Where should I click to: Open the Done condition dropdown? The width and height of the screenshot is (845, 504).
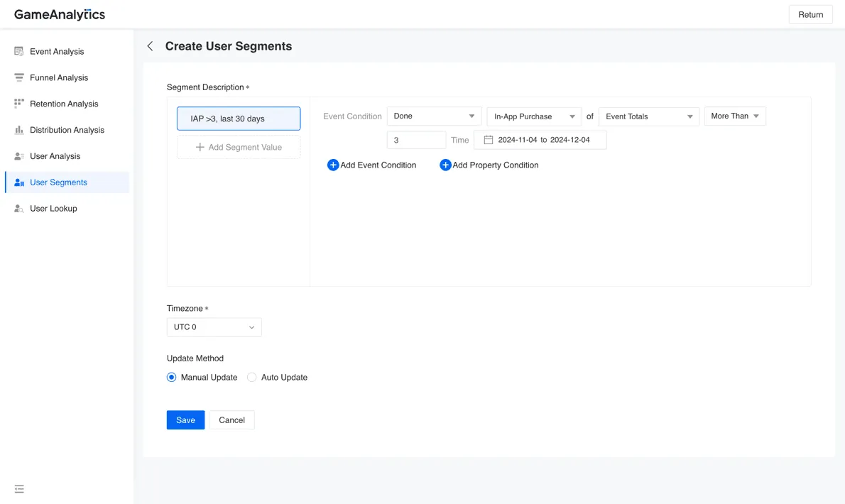click(434, 116)
